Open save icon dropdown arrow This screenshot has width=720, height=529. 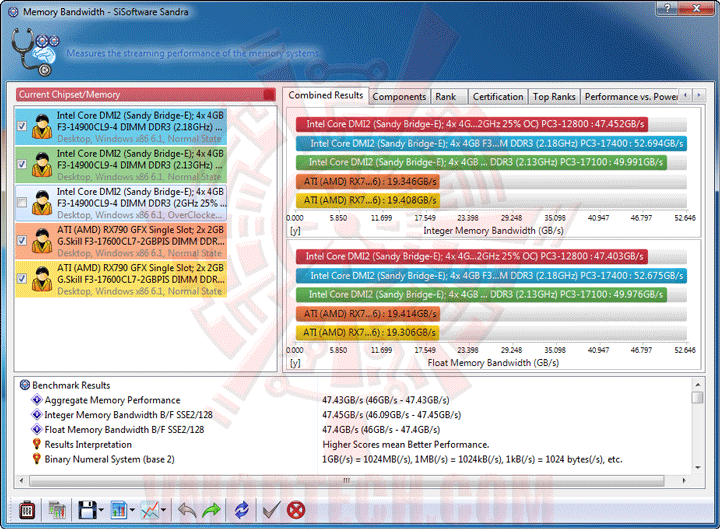click(x=101, y=510)
